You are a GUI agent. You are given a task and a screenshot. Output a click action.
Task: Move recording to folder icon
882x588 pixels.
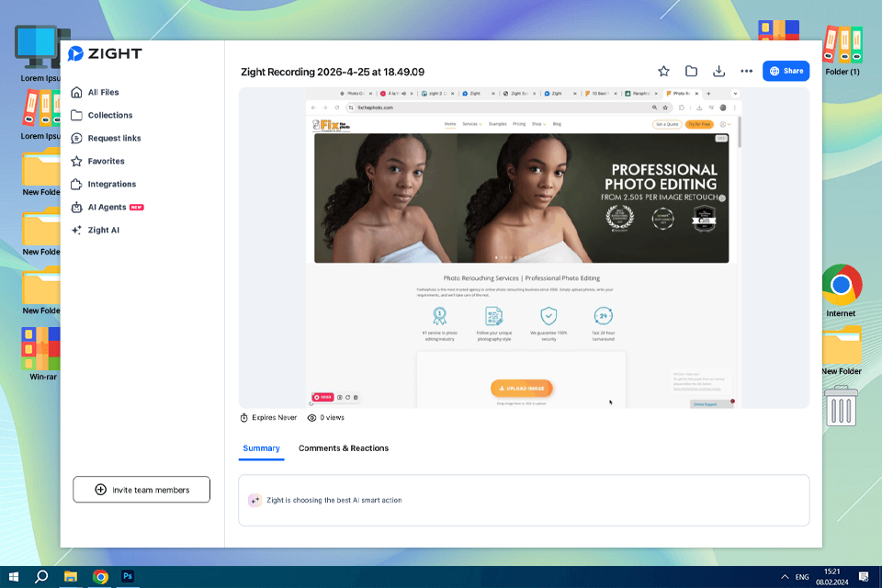[x=691, y=71]
